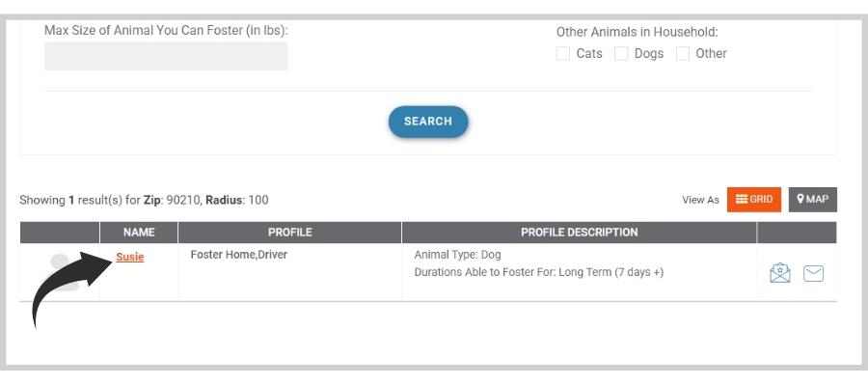Click the "Durations Able to Foster For" line
868x386 pixels.
[538, 272]
